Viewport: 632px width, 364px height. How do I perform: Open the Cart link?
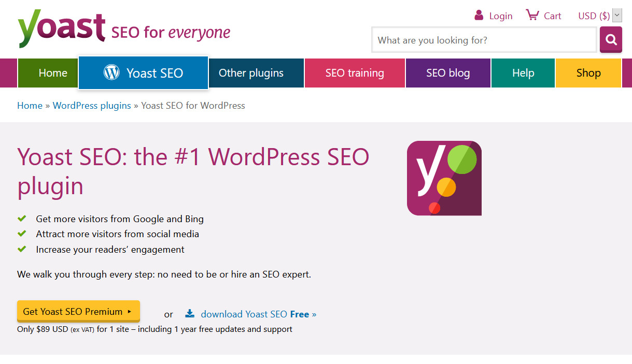pos(553,16)
